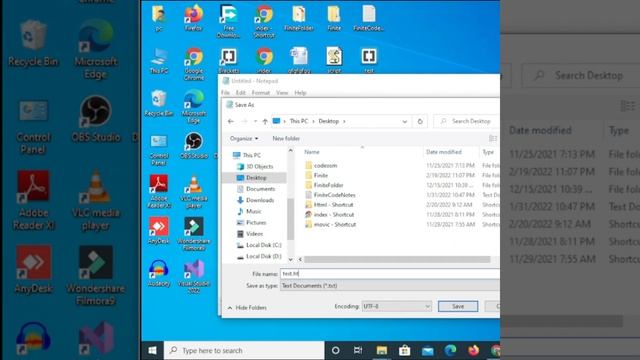Sort files by the Name column
The image size is (640, 360).
312,152
